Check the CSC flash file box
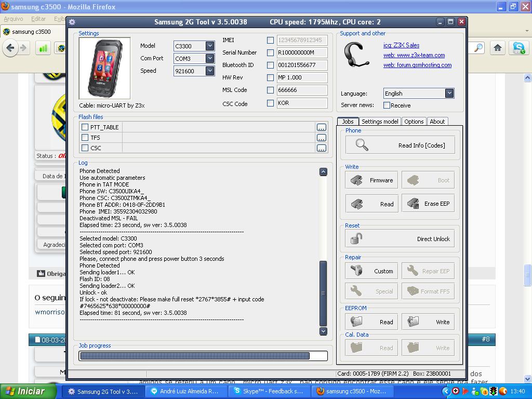This screenshot has width=532, height=399. coord(85,148)
